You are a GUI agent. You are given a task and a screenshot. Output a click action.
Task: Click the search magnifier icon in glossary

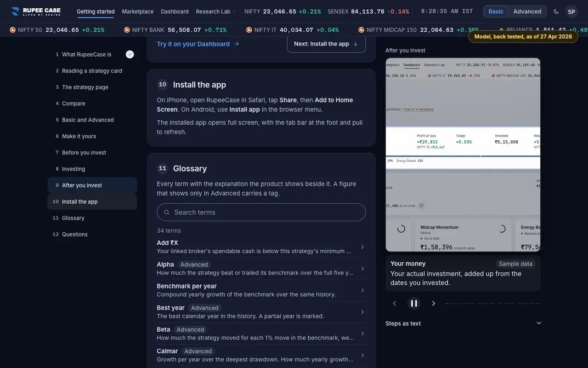click(x=166, y=213)
